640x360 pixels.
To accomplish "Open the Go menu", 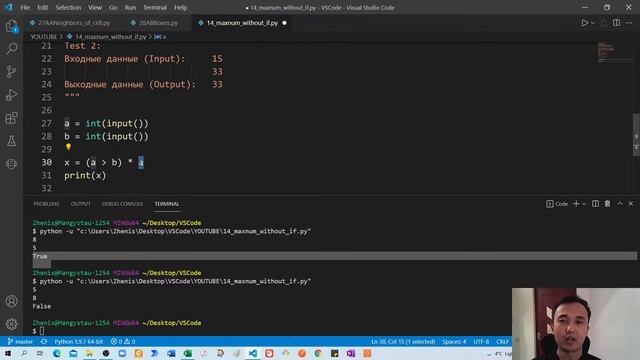I will pyautogui.click(x=113, y=7).
